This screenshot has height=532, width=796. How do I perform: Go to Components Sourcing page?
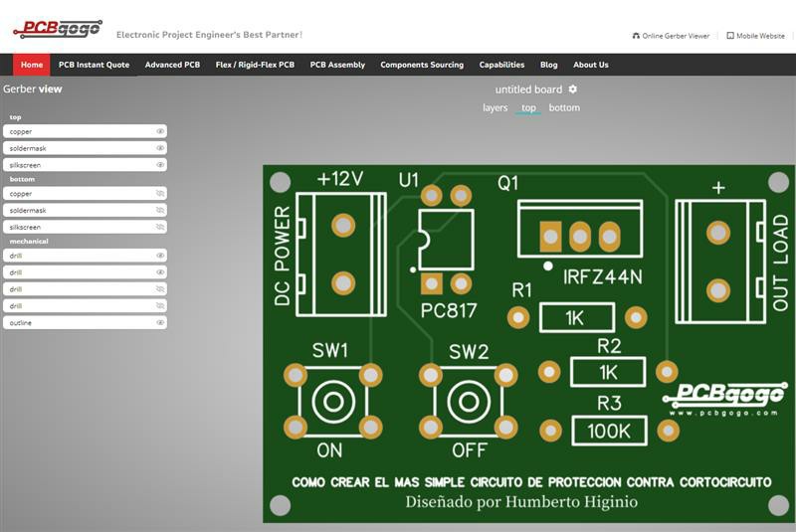tap(422, 65)
